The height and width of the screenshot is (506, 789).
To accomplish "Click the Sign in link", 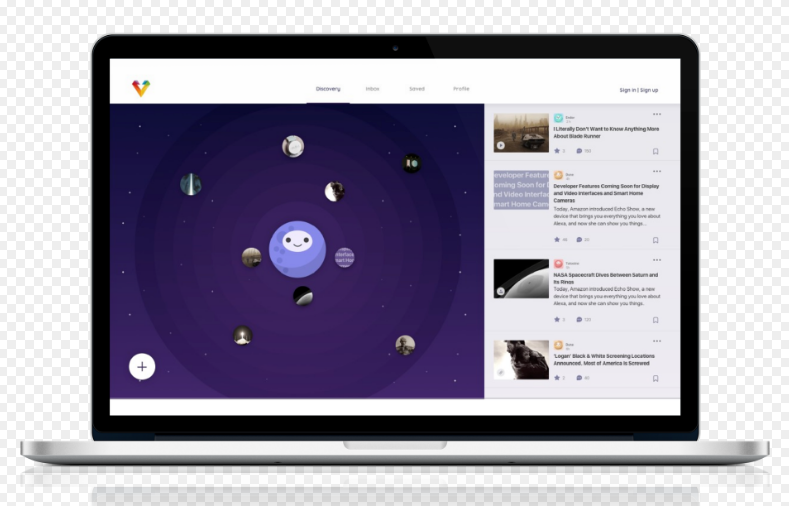I will pos(627,90).
